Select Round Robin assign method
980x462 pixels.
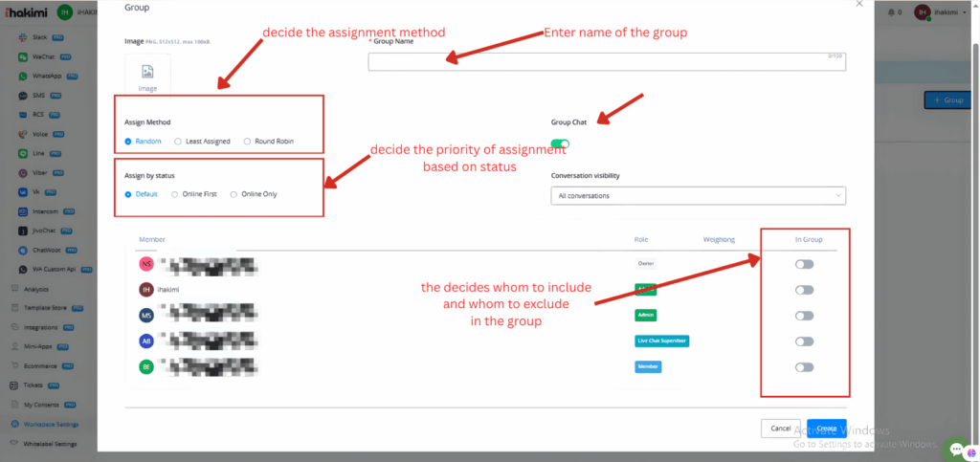[248, 142]
